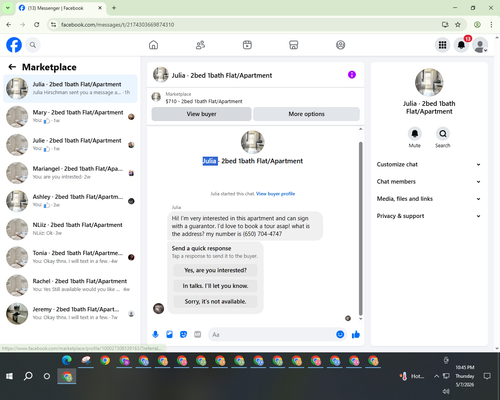Open the account profile avatar menu
Viewport: 500px width, 400px height.
tap(480, 45)
